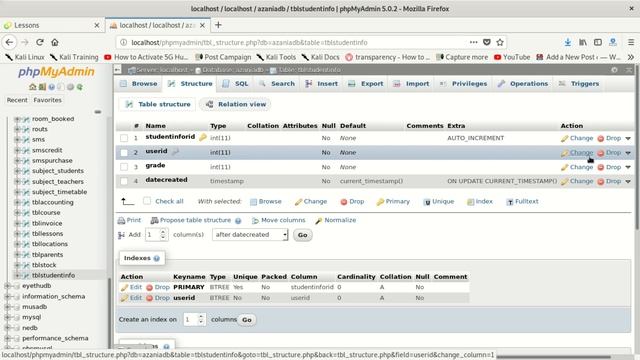Expand the information_schema database node
This screenshot has height=360, width=640.
point(7,296)
